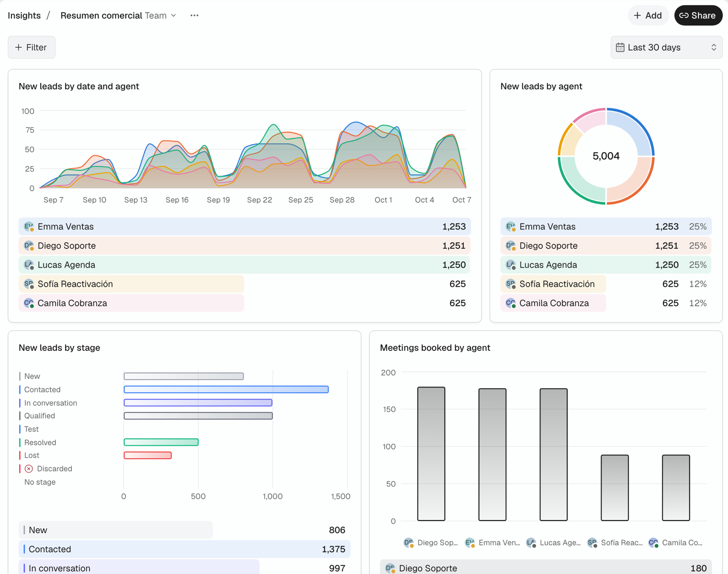Click Emma Ven... avatar under meetings bar chart
728x574 pixels.
470,543
